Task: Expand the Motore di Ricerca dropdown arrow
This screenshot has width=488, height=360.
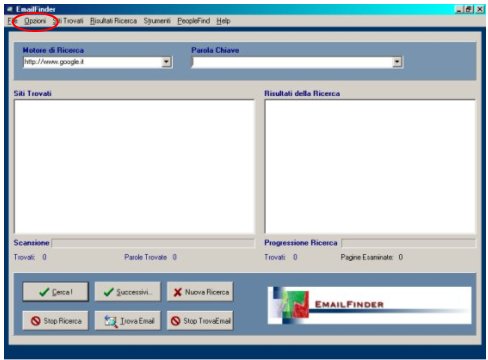Action: coord(166,62)
